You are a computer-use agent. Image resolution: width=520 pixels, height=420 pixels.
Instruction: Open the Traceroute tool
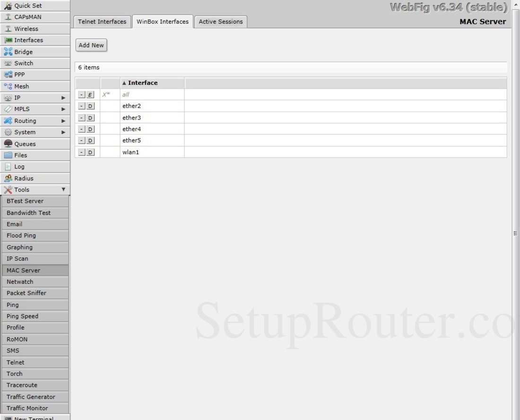click(x=35, y=385)
